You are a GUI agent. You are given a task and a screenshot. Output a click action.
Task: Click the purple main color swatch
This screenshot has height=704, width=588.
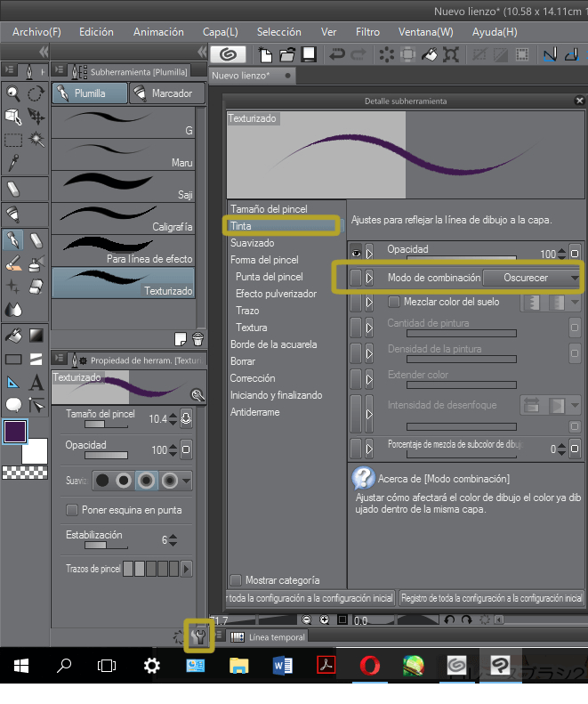coord(15,432)
